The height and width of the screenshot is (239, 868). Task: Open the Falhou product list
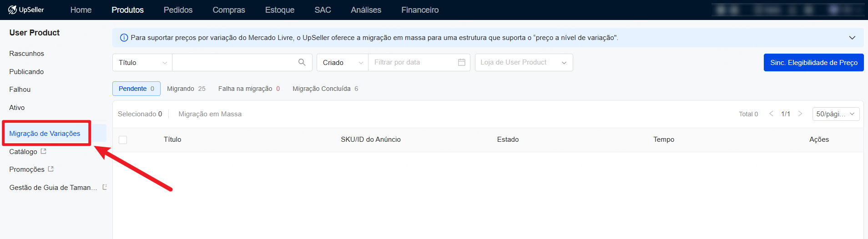click(x=20, y=90)
